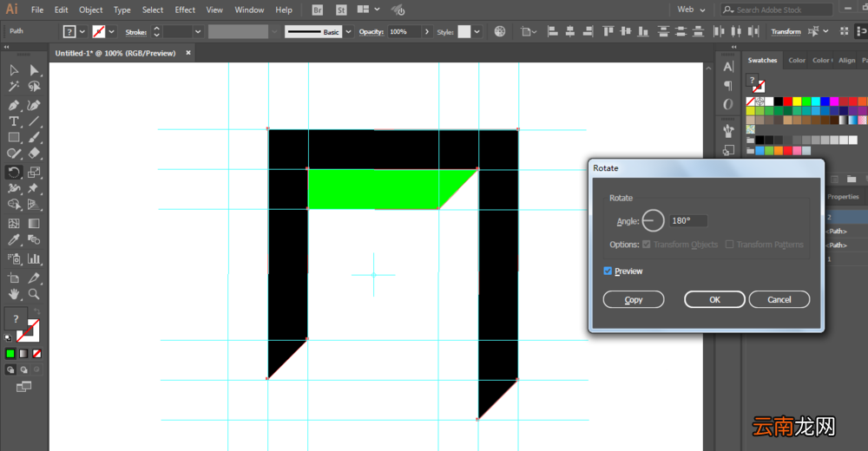Toggle Transform Objects checkbox

(x=646, y=245)
